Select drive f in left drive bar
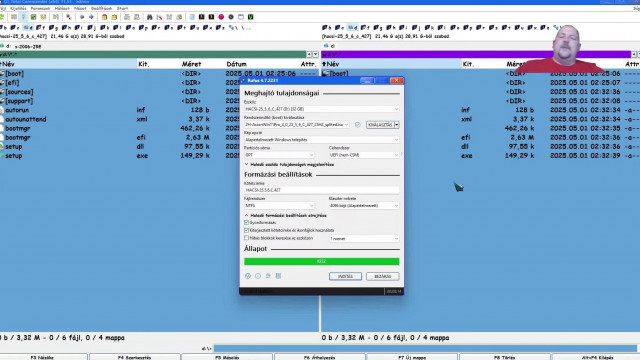 pos(40,28)
